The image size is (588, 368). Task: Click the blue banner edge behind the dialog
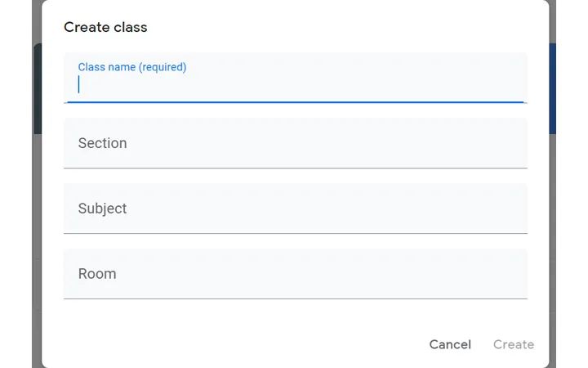552,90
